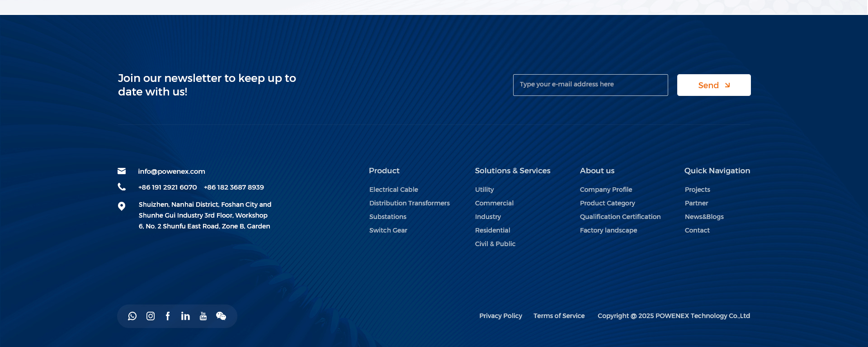Click the envelope email icon
Viewport: 868px width, 347px height.
pos(122,171)
